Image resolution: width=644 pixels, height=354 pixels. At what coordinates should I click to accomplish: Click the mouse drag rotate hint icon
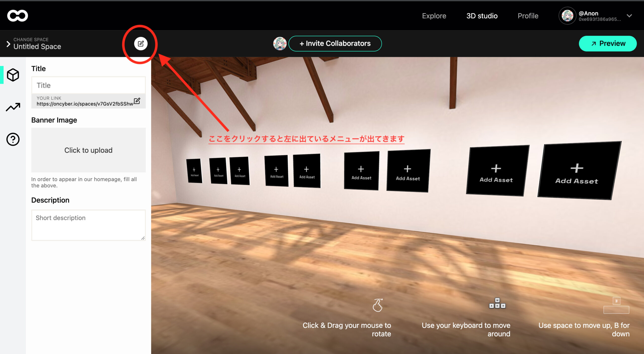378,305
